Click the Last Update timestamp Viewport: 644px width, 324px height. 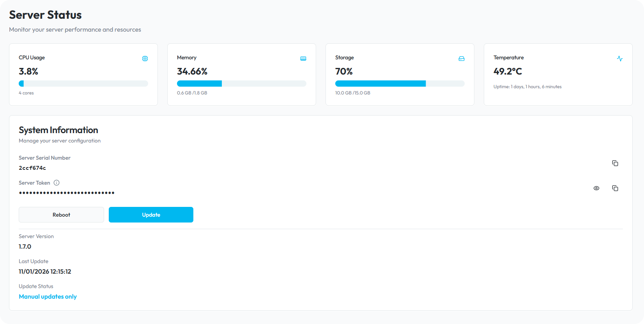(x=45, y=272)
